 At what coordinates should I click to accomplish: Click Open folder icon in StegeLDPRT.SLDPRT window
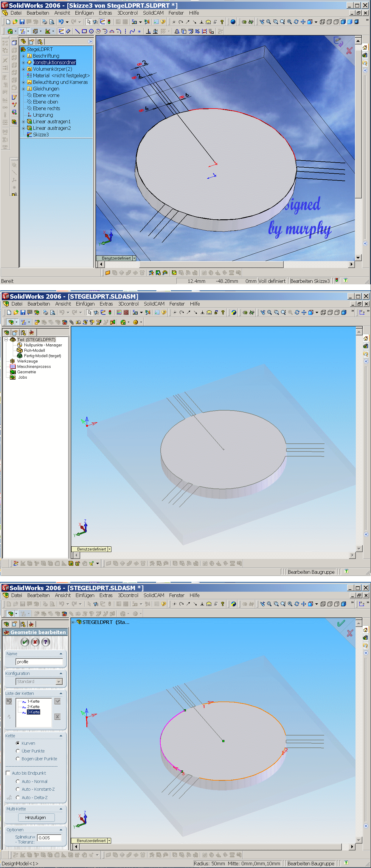(x=15, y=22)
